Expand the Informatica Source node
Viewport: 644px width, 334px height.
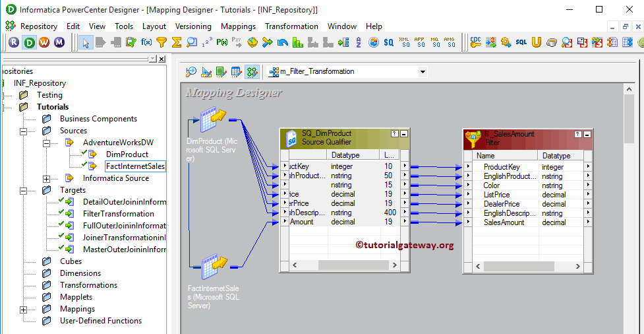[x=46, y=178]
